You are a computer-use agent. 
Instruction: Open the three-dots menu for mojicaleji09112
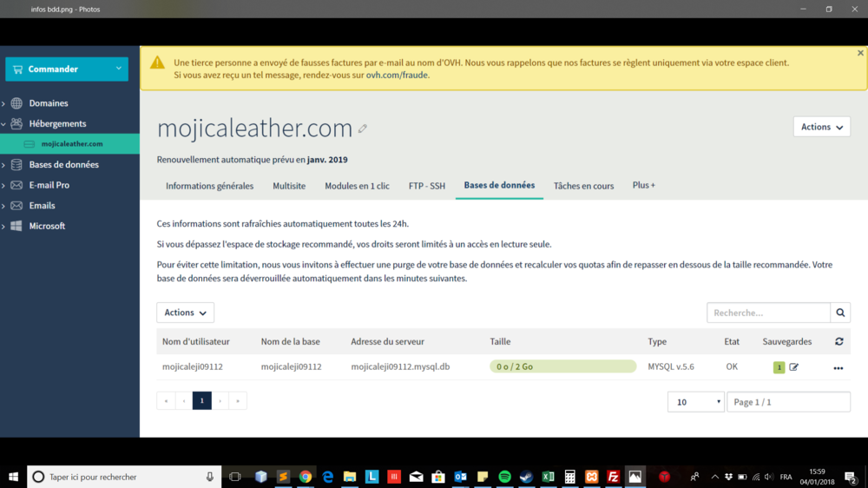point(838,368)
